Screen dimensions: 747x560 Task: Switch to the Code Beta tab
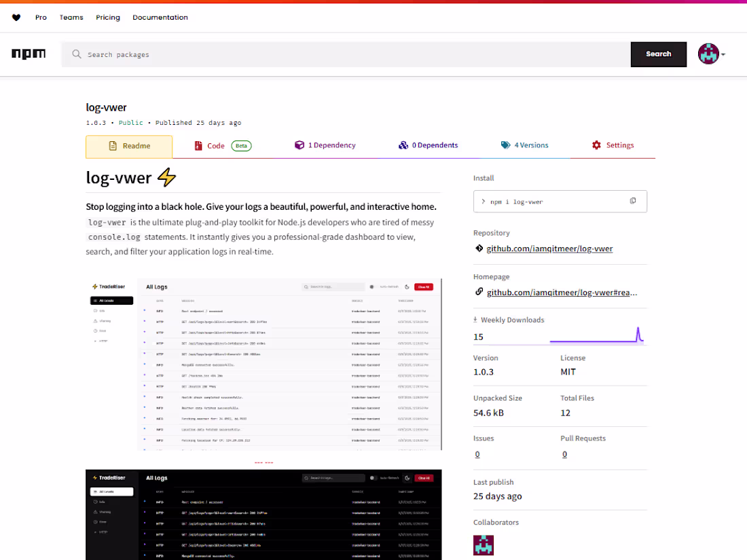[216, 145]
